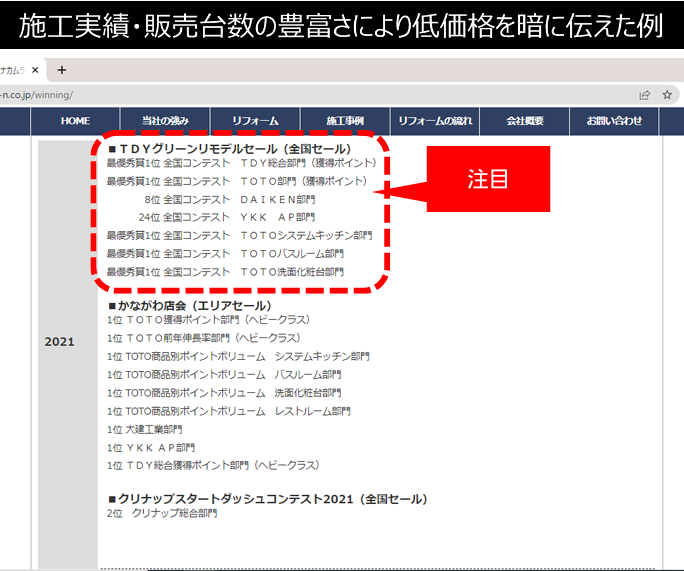The width and height of the screenshot is (684, 571).
Task: Click line 1位 大建工業部門
Action: [144, 429]
